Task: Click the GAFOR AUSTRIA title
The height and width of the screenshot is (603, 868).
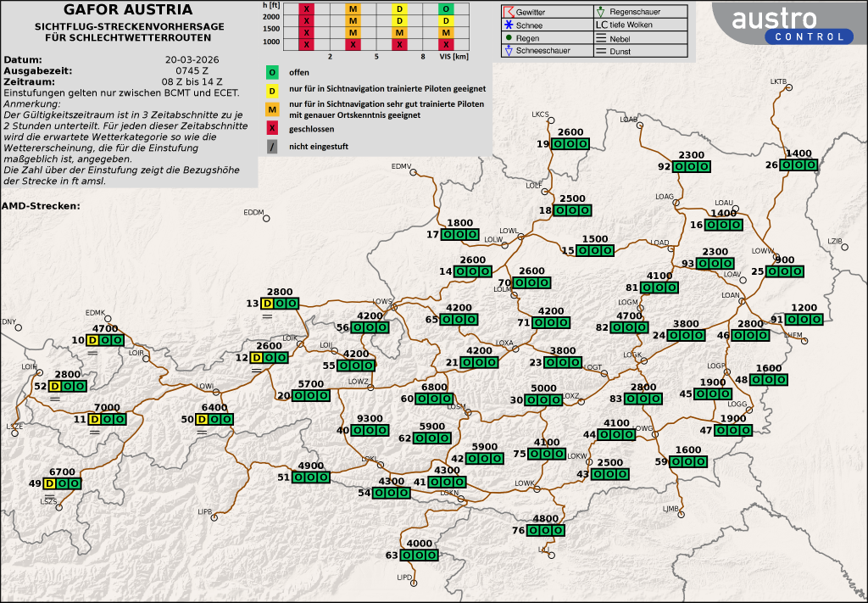Action: tap(128, 10)
